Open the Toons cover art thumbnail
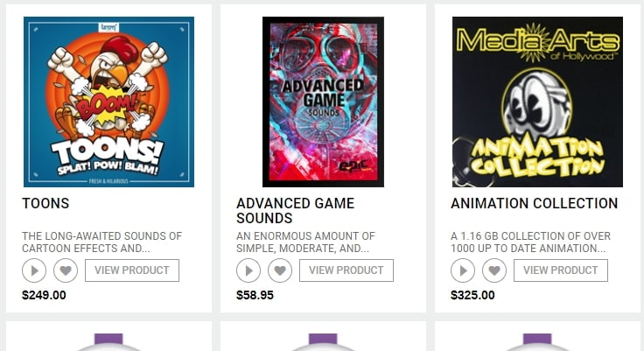Image resolution: width=644 pixels, height=351 pixels. coord(108,102)
